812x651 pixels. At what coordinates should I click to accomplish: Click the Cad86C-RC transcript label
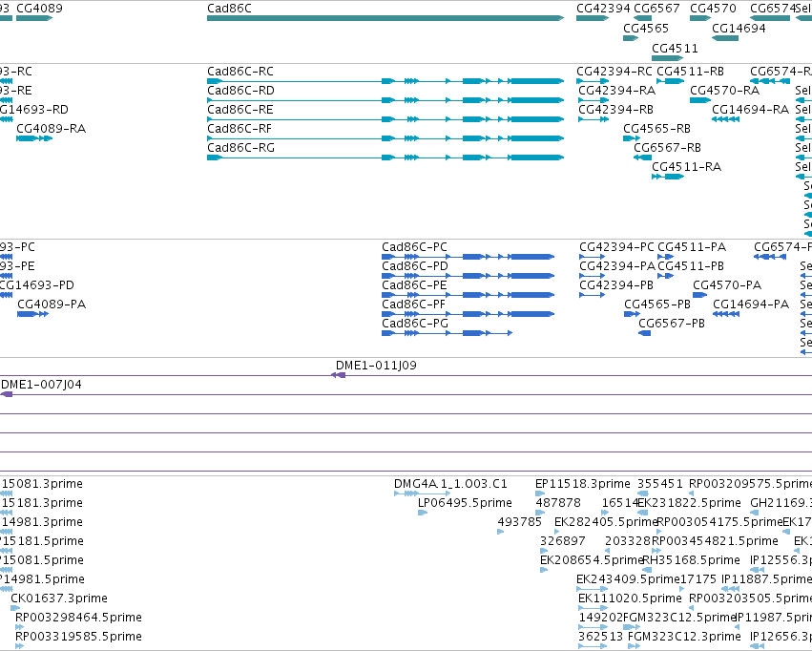240,72
